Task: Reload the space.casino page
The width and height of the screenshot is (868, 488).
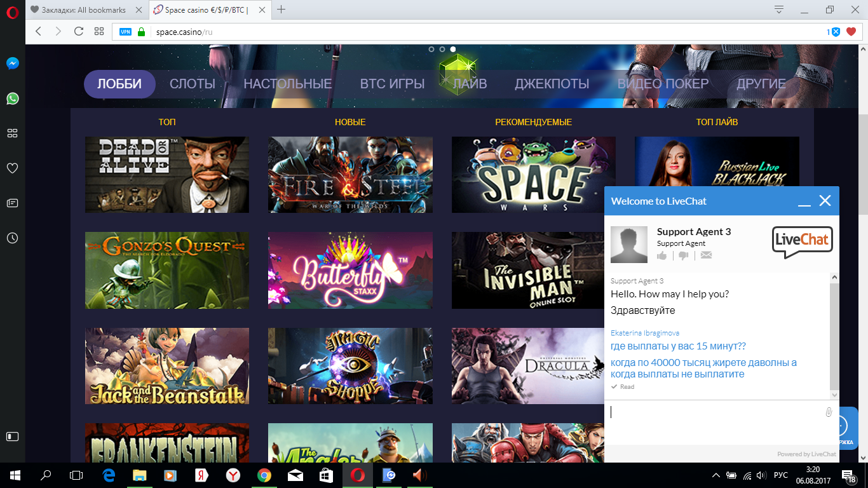Action: (79, 31)
